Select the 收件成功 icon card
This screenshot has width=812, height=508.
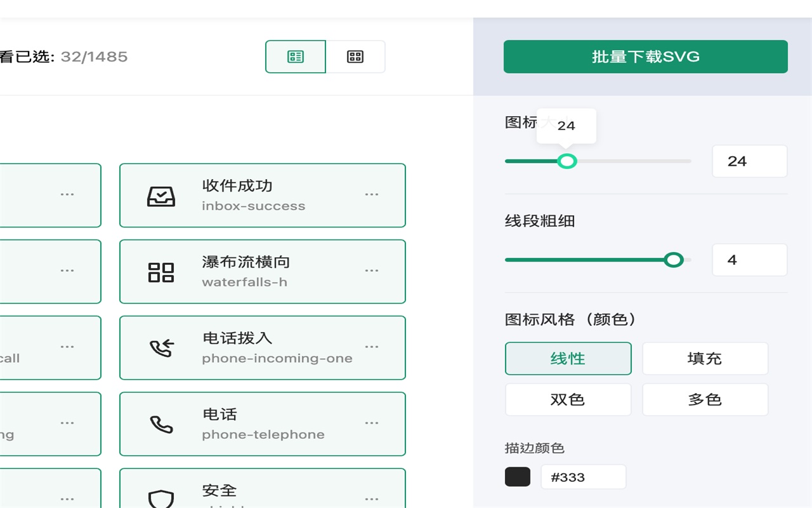point(263,196)
